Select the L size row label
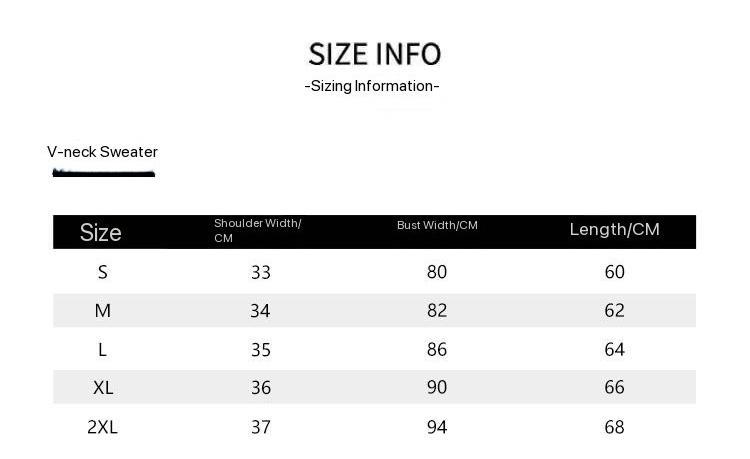This screenshot has height=459, width=750. [x=102, y=350]
